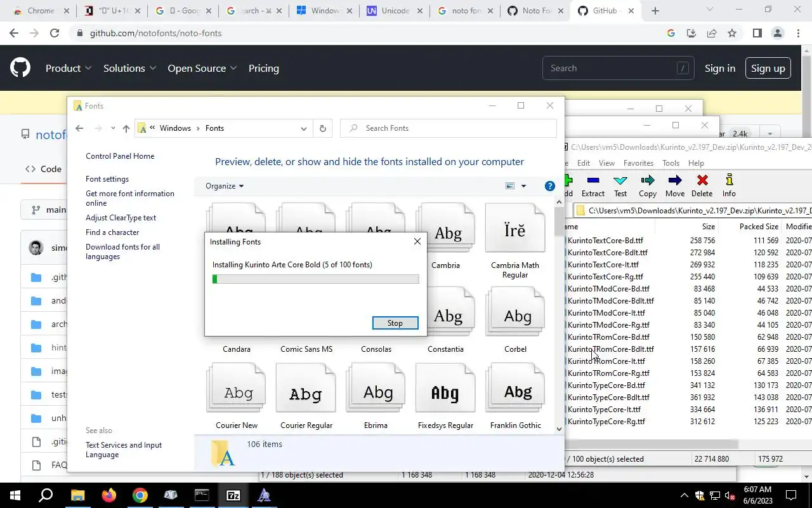Screen dimensions: 812x508
Task: Click Search Fonts input box
Action: (x=449, y=128)
